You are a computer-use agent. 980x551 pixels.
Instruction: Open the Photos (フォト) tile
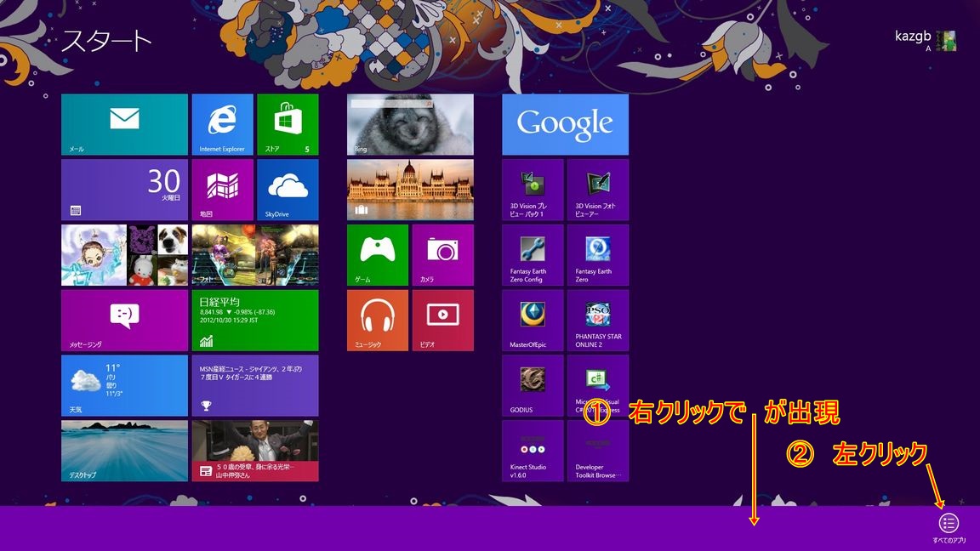255,255
